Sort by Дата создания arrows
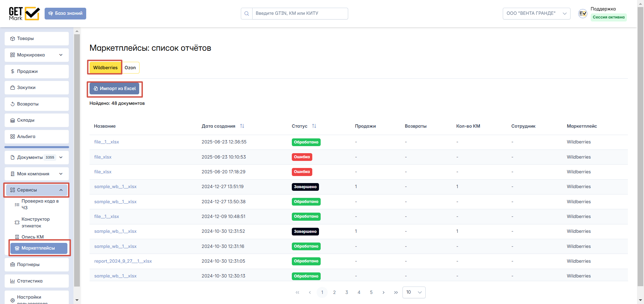 click(242, 126)
